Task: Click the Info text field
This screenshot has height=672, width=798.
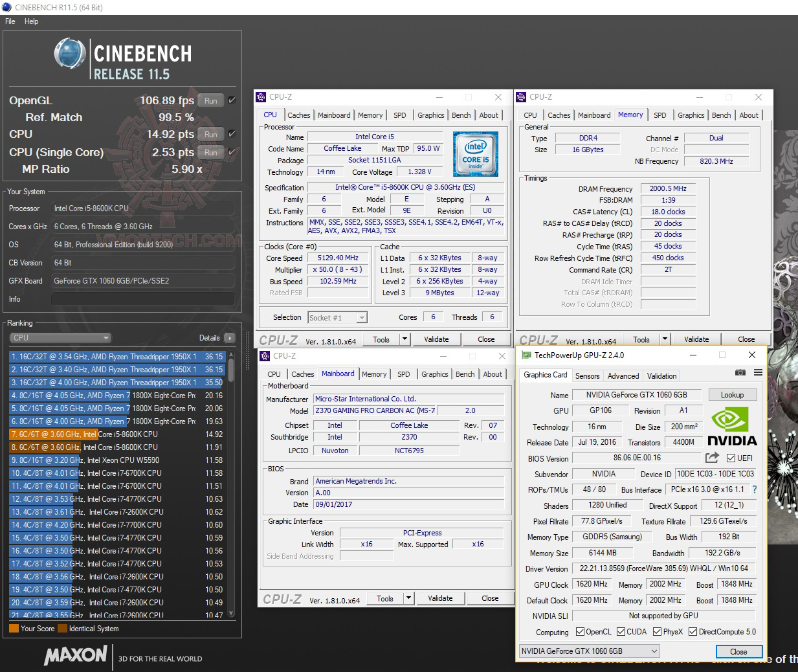Action: click(142, 299)
